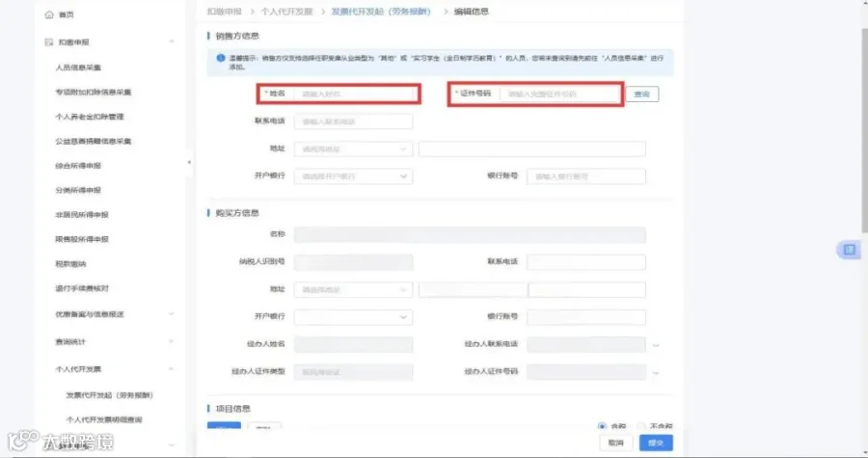The height and width of the screenshot is (458, 868).
Task: Open 专项附加扣除信息采集 in the sidebar
Action: [93, 92]
